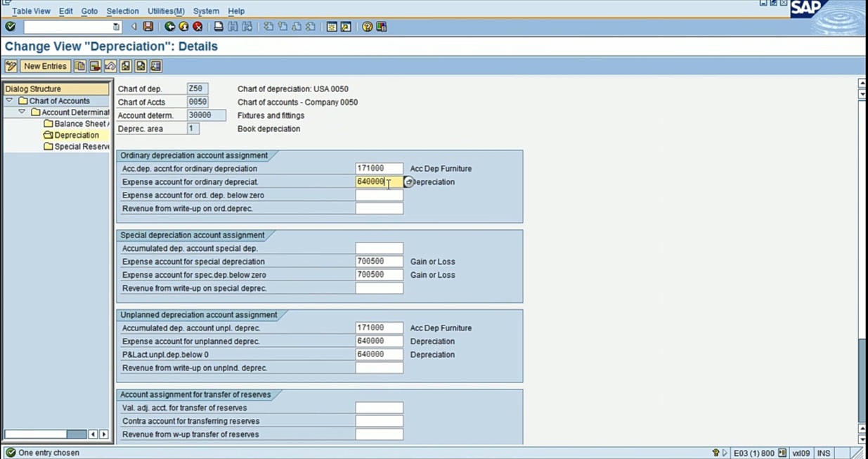
Task: Collapse the Account Determination tree node
Action: 22,112
